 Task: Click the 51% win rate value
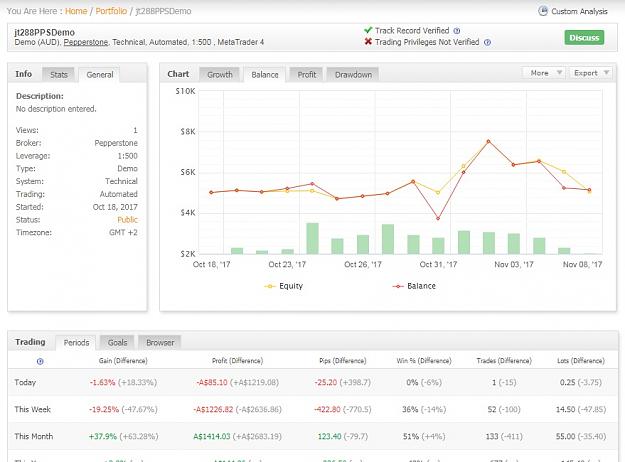pyautogui.click(x=411, y=436)
